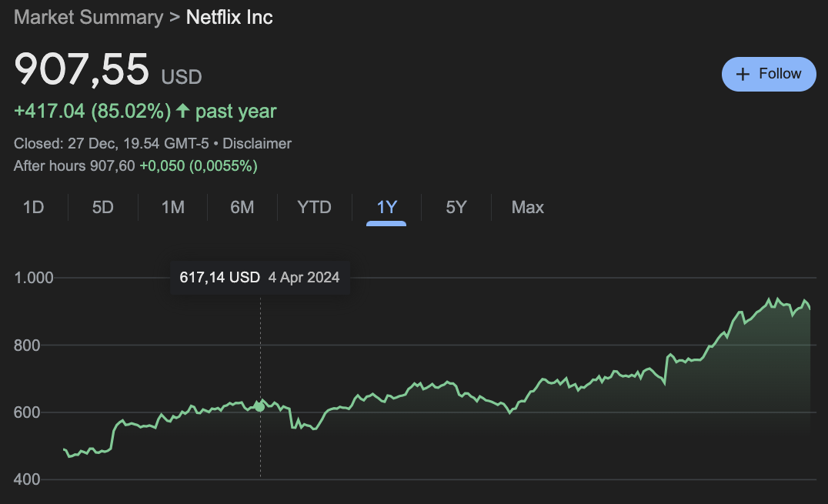Click the green upward arrow icon
The image size is (828, 504).
coord(182,111)
